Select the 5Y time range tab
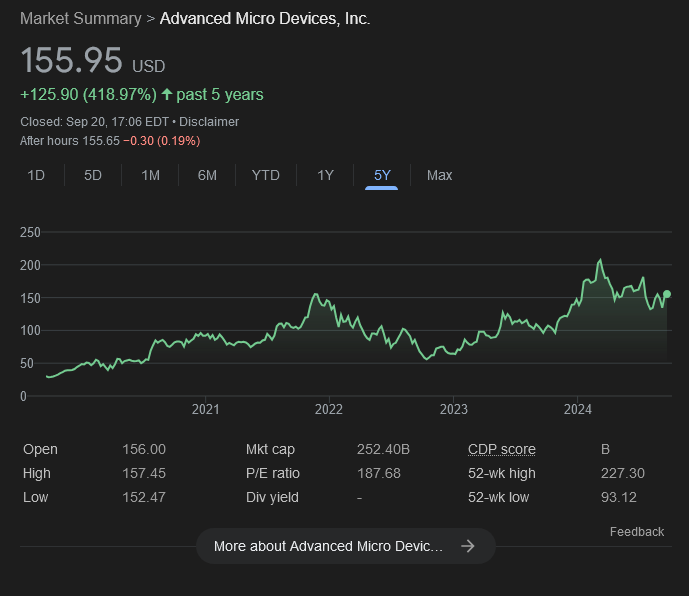Viewport: 689px width, 596px height. [382, 175]
